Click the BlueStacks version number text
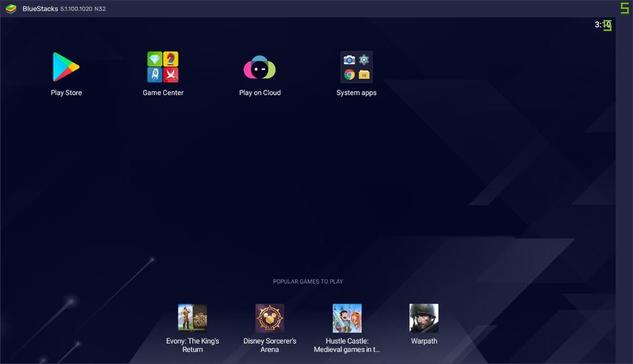This screenshot has height=364, width=633. (83, 9)
